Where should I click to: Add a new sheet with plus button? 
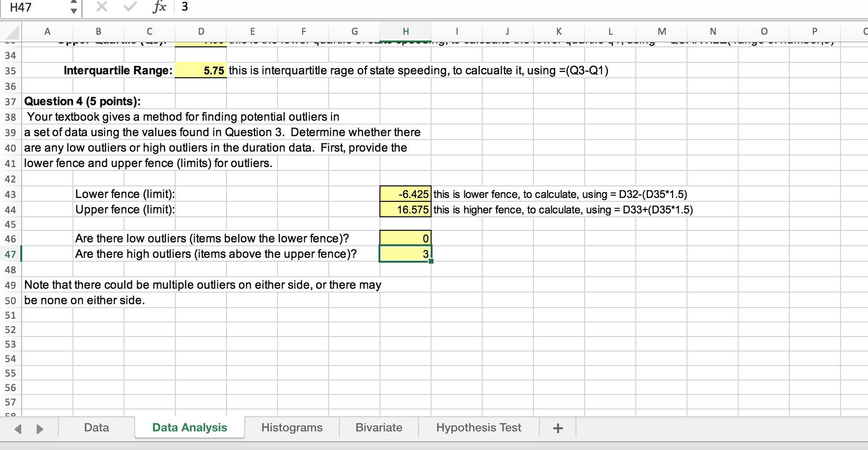click(x=558, y=428)
